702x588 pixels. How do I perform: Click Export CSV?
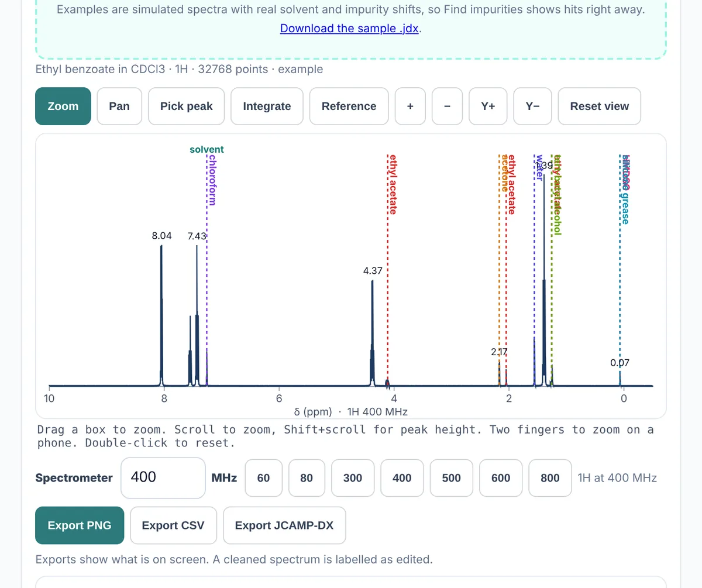(173, 525)
